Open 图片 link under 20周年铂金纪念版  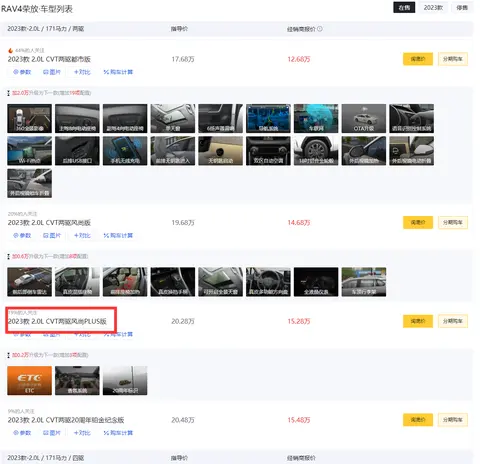52,433
